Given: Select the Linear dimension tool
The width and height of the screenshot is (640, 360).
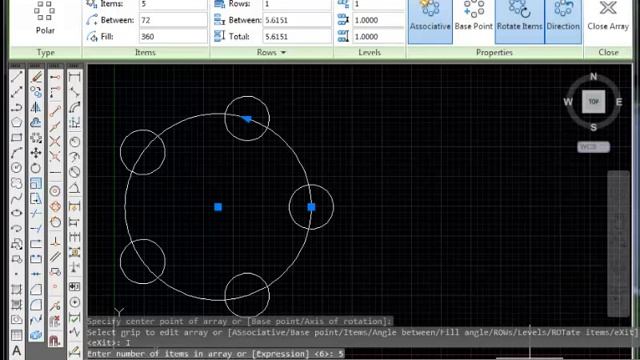Looking at the screenshot, I should coord(75,77).
